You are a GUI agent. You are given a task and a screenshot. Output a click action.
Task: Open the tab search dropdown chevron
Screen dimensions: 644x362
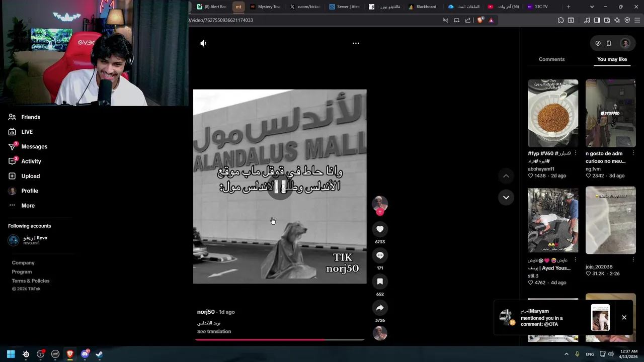click(x=592, y=7)
